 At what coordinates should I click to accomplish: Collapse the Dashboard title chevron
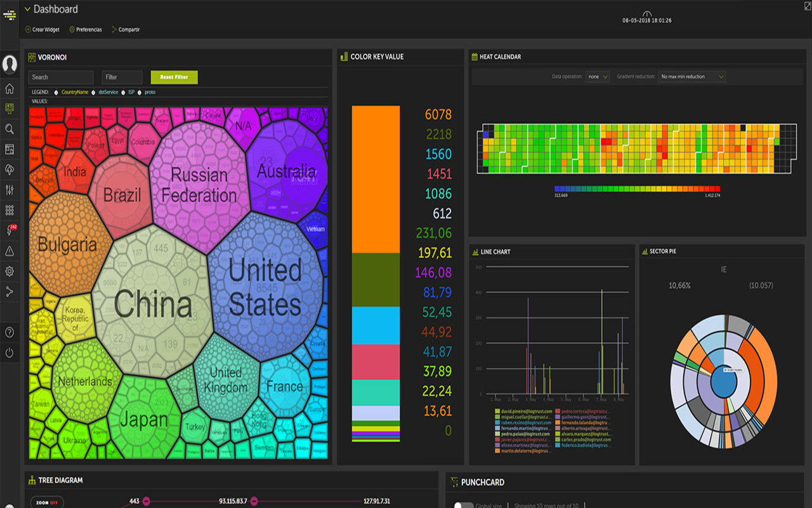[27, 9]
